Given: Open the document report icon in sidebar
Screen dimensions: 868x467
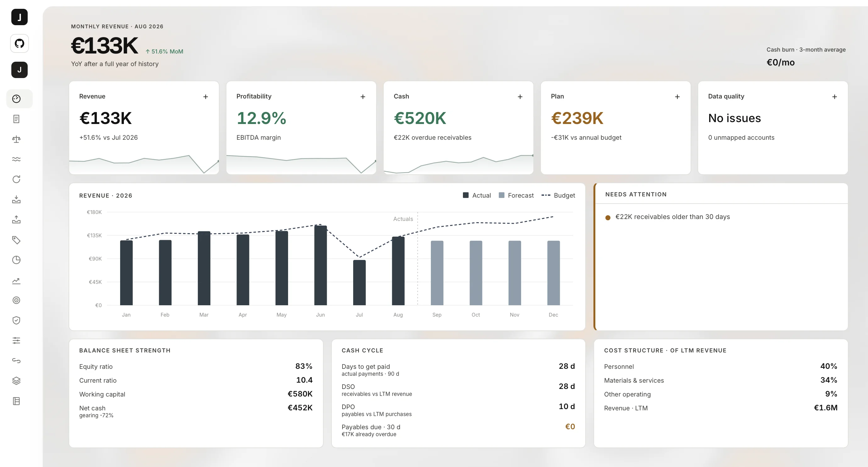Looking at the screenshot, I should pyautogui.click(x=16, y=119).
